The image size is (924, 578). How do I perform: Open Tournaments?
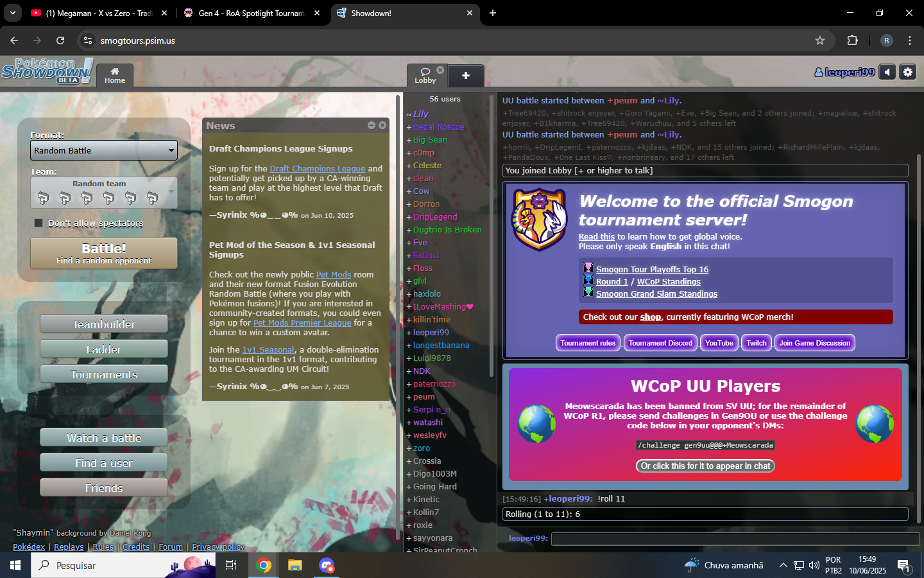(104, 374)
